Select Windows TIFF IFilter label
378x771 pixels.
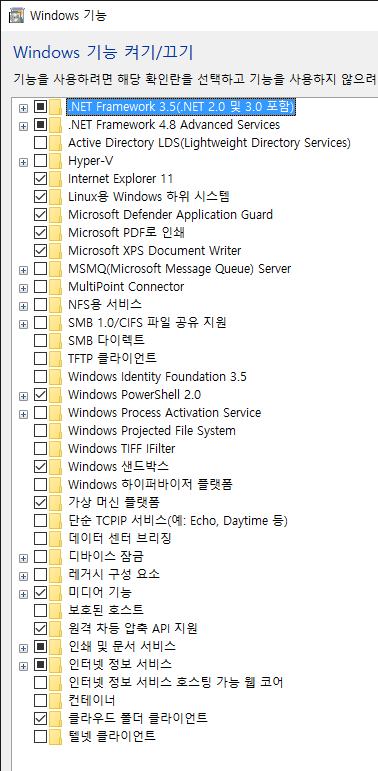click(x=121, y=448)
